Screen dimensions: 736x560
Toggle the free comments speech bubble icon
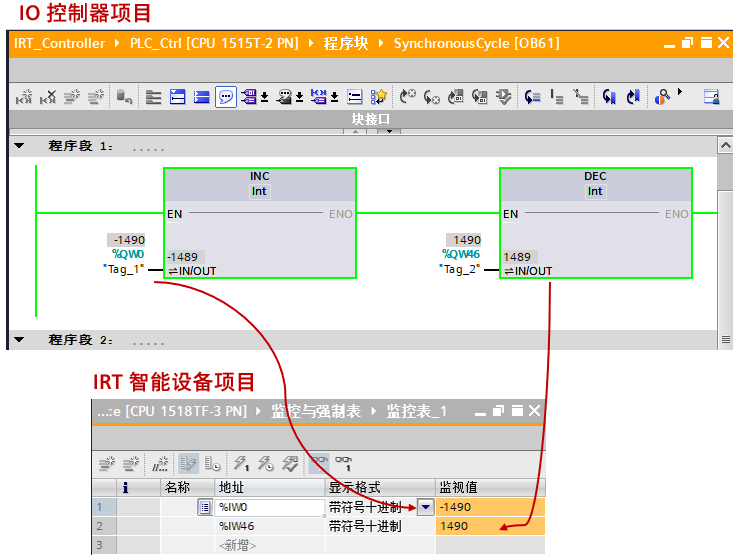(x=226, y=97)
